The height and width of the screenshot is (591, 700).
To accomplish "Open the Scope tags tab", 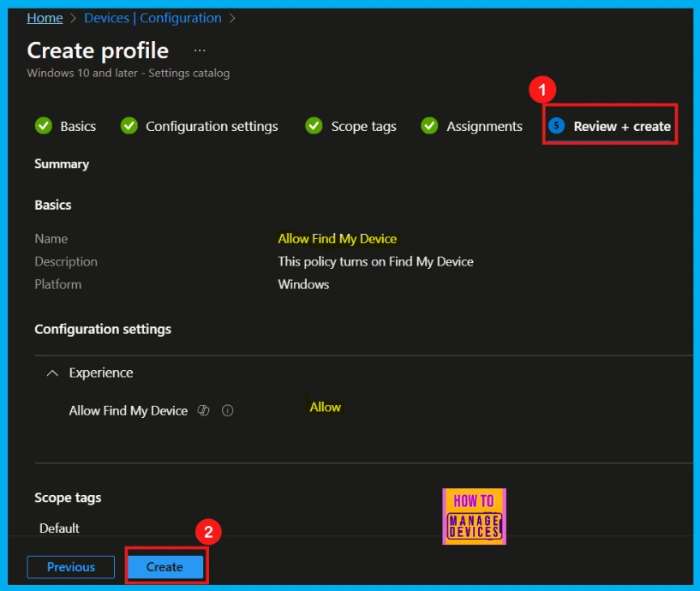I will pyautogui.click(x=351, y=126).
